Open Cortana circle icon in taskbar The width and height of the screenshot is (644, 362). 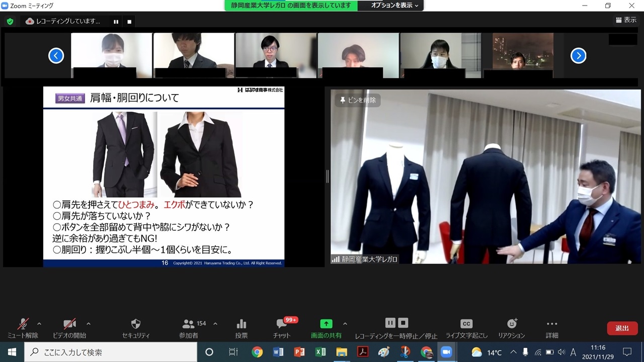point(209,352)
